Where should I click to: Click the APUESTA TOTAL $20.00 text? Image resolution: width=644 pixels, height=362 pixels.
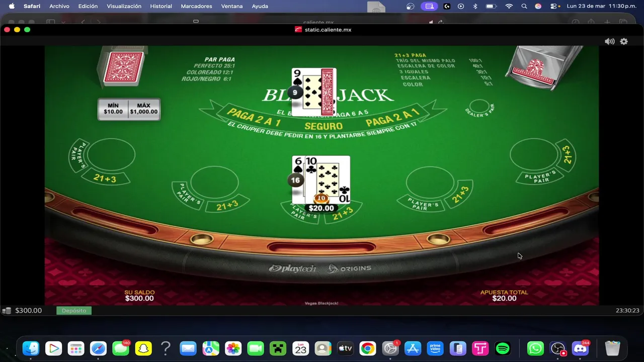pos(504,295)
